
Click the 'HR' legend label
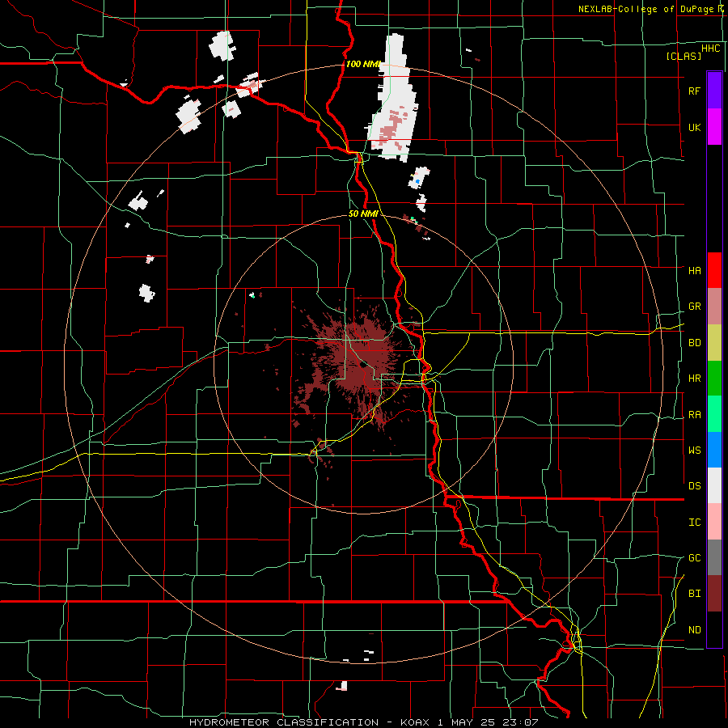point(694,379)
